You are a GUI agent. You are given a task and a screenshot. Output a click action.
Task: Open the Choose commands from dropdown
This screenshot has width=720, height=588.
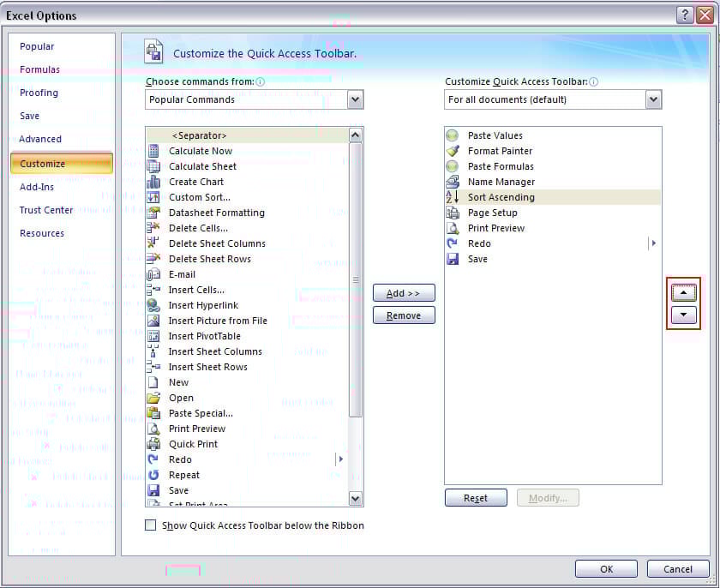(356, 99)
